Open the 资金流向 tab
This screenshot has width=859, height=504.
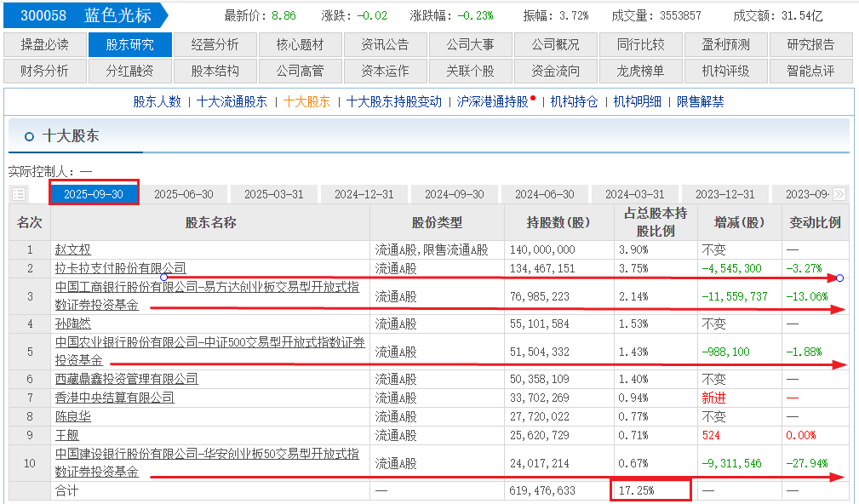(556, 71)
